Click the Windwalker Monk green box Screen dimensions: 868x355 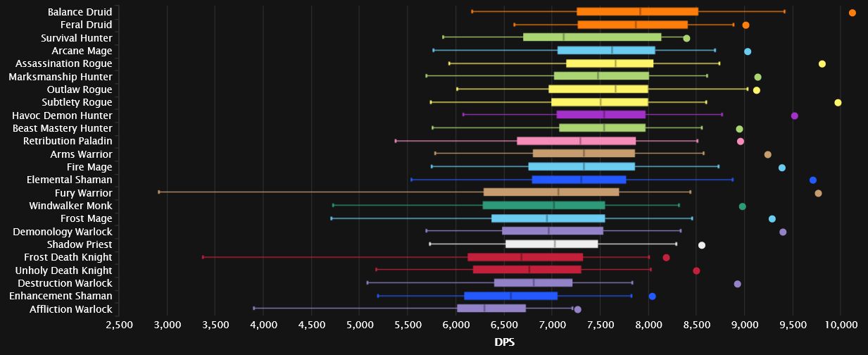543,206
